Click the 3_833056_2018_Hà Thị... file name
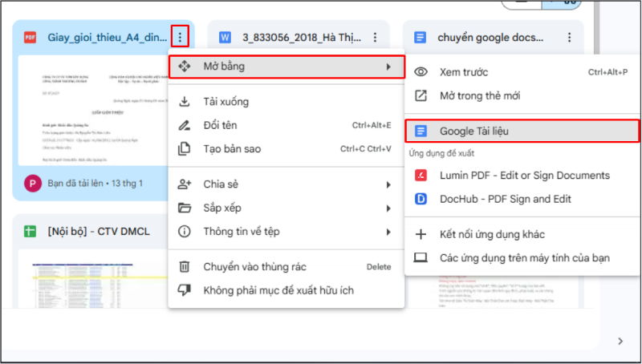The height and width of the screenshot is (364, 642). tap(302, 37)
